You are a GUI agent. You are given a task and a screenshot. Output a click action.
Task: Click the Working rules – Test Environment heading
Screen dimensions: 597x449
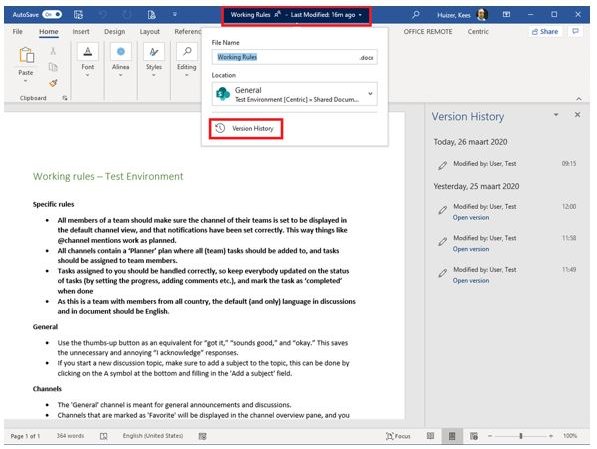108,176
